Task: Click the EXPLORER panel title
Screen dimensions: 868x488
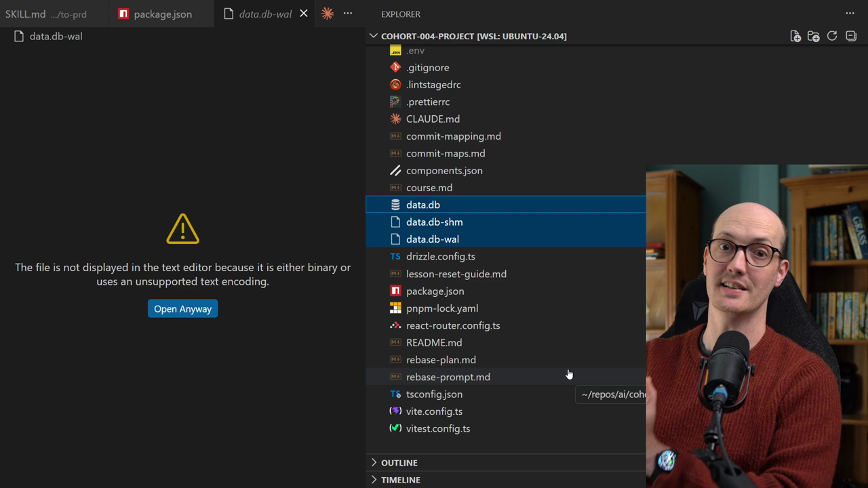Action: (x=400, y=14)
